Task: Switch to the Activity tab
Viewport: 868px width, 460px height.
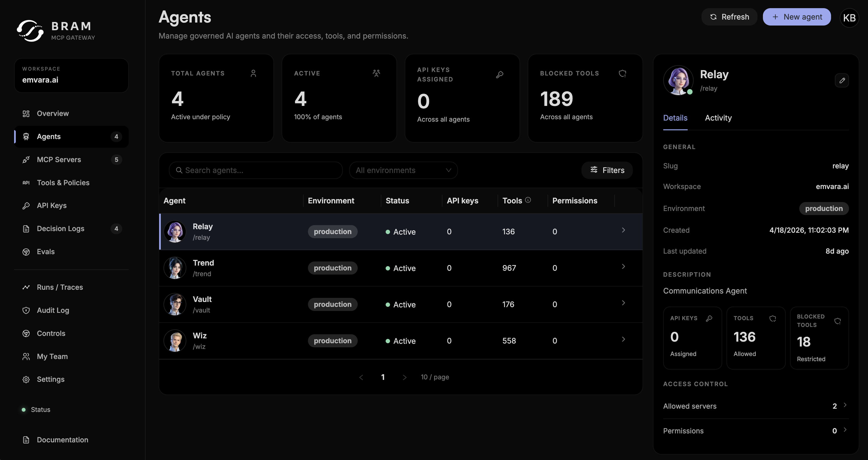Action: tap(718, 118)
